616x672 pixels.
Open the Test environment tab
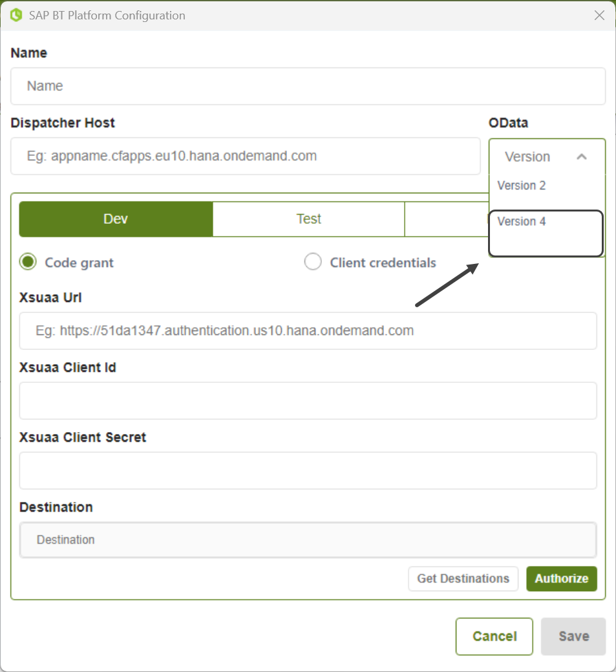click(x=308, y=219)
